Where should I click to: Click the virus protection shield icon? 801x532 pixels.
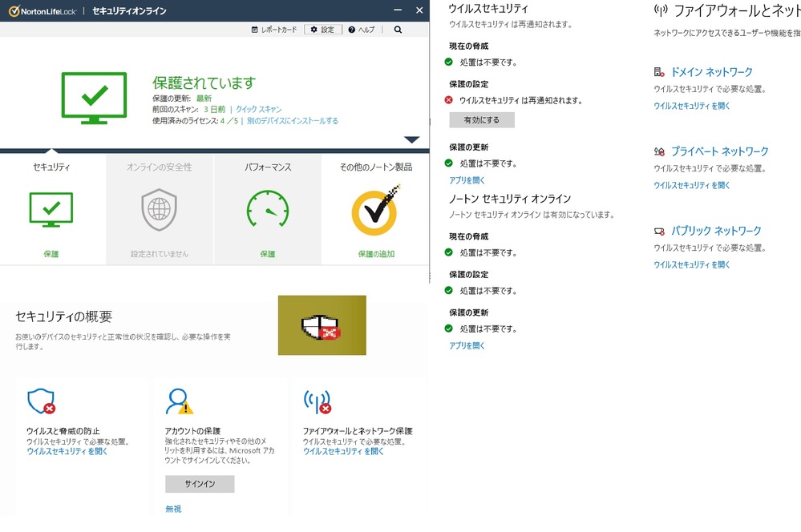click(42, 402)
